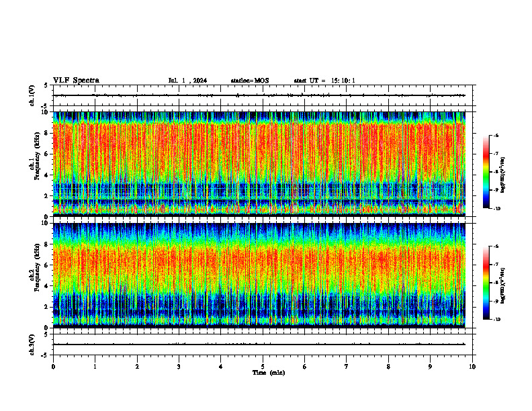Click time axis tick label "1"
Screen dimensions: 532x411
coord(95,367)
